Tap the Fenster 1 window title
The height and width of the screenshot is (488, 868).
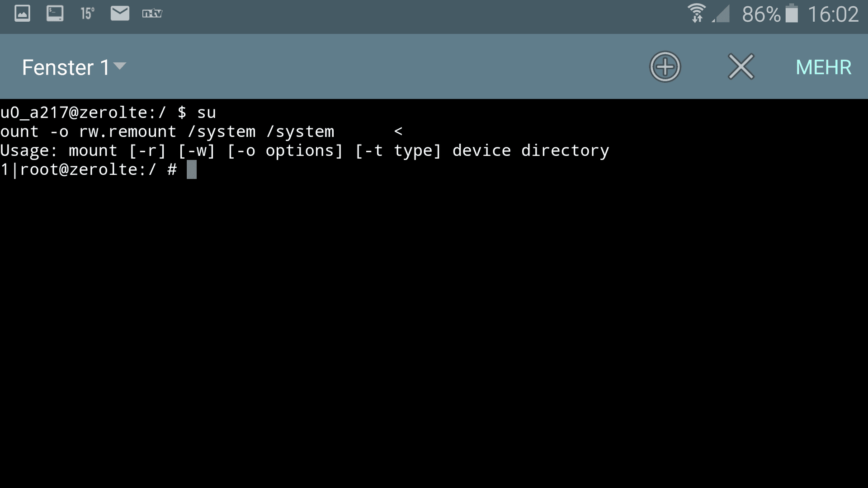(66, 67)
